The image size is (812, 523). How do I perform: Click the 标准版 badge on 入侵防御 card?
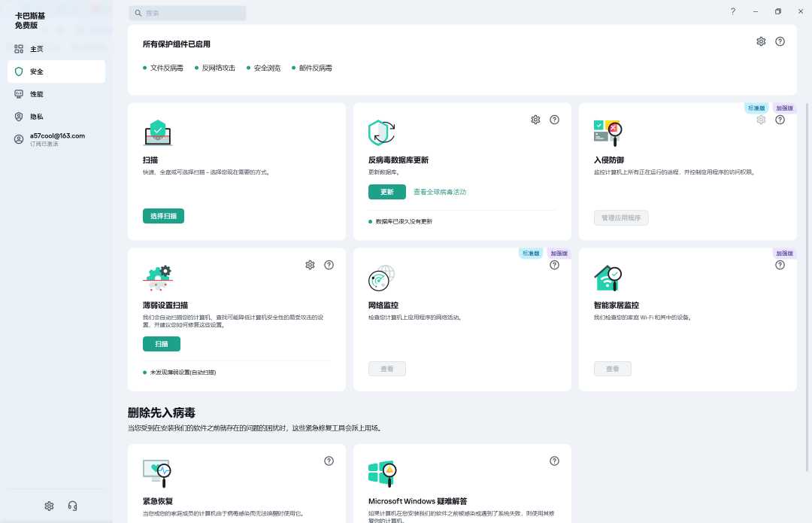pos(756,108)
